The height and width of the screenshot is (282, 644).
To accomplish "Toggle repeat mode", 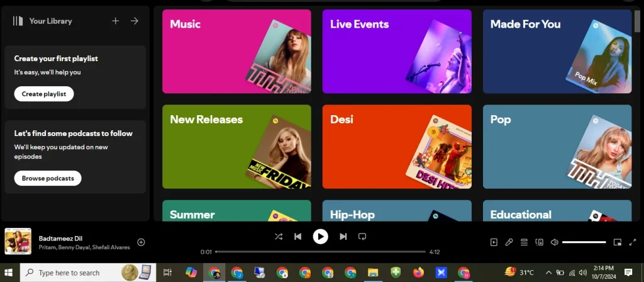I will [x=362, y=237].
